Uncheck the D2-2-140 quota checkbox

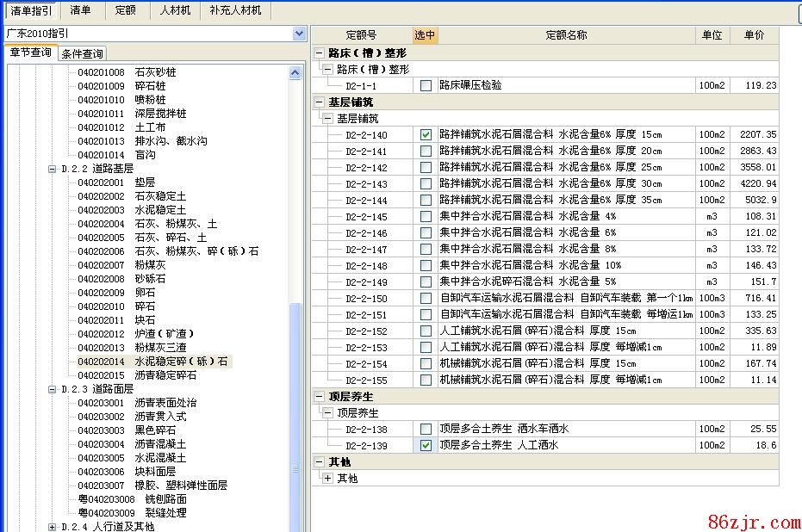point(426,135)
